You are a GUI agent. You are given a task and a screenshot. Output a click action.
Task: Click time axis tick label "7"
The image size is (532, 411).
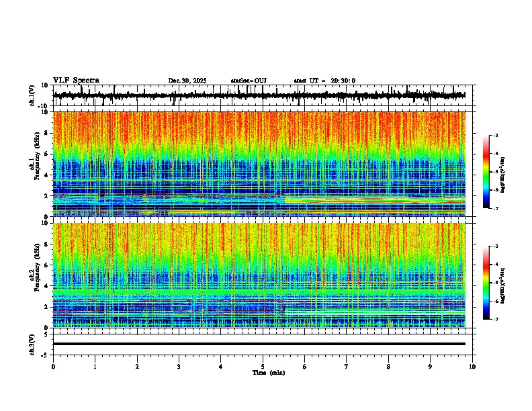(347, 367)
